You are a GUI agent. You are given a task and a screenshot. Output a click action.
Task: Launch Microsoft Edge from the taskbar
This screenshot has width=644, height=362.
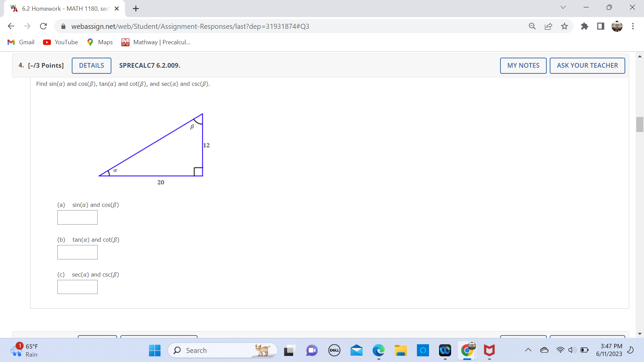point(379,350)
